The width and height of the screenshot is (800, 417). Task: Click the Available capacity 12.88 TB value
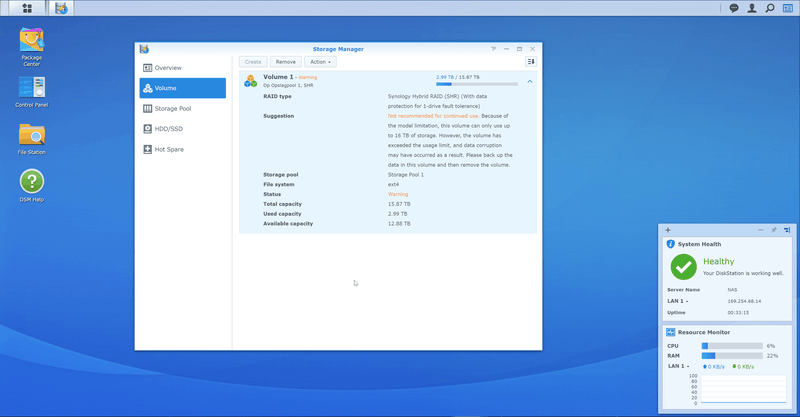[399, 224]
